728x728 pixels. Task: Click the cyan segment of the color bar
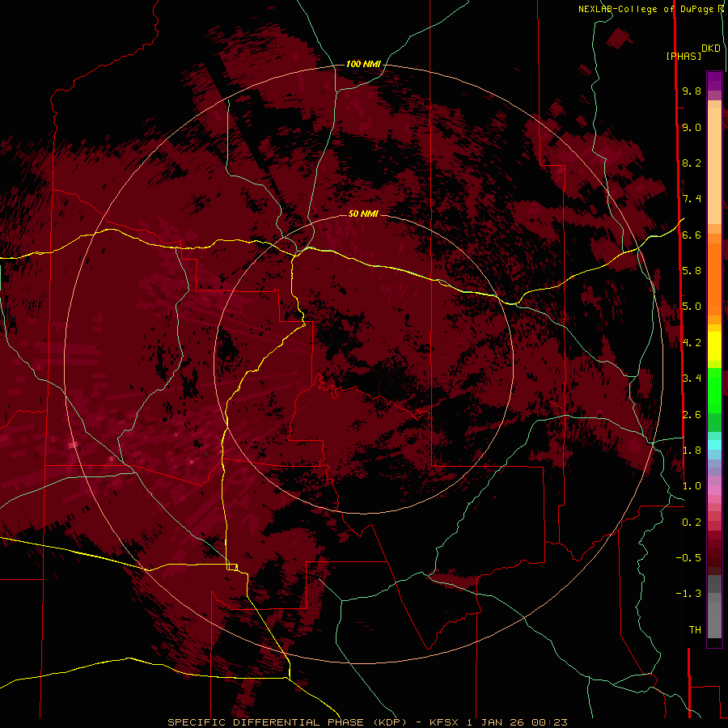click(714, 445)
